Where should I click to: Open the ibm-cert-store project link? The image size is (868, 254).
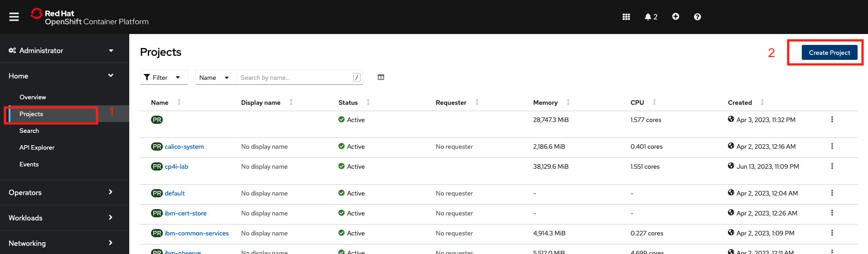coord(185,213)
